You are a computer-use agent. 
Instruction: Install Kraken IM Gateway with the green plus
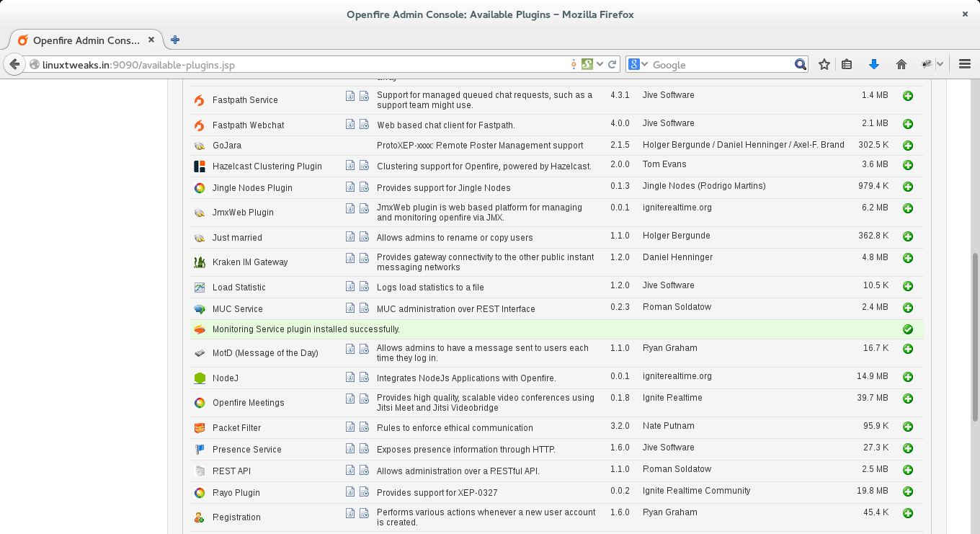click(x=908, y=258)
